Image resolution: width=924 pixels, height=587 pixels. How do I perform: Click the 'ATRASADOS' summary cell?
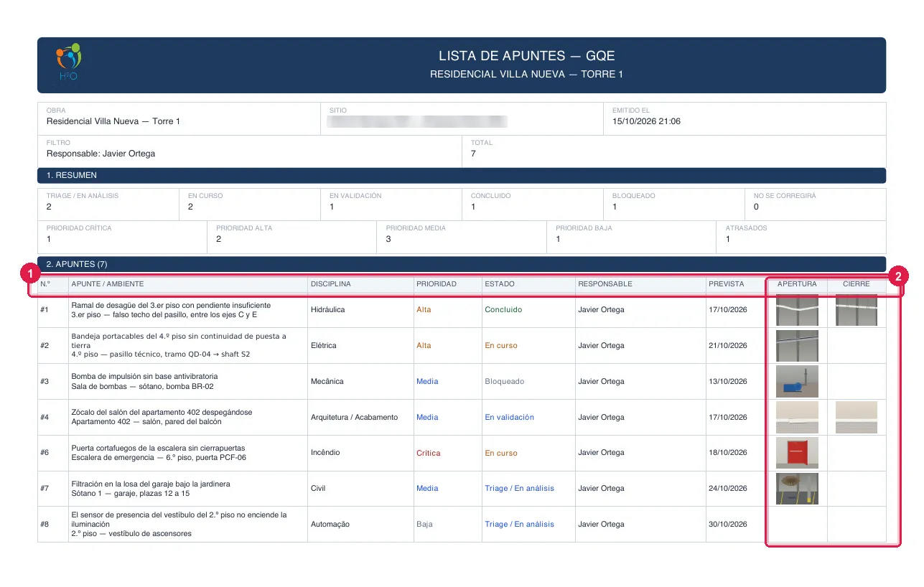pyautogui.click(x=801, y=237)
